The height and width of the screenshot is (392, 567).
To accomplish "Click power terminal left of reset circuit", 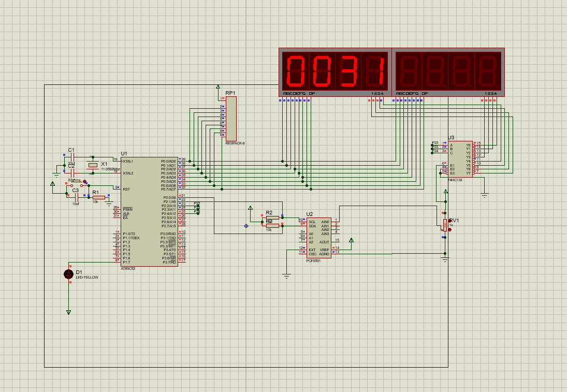I will point(53,184).
